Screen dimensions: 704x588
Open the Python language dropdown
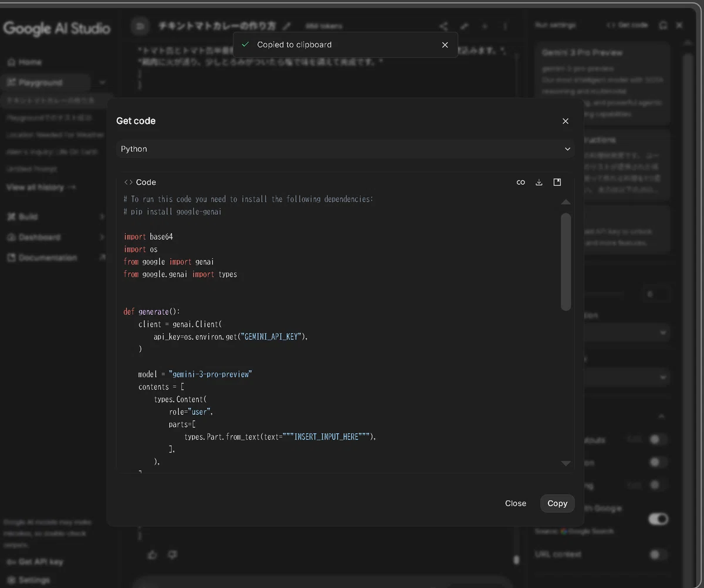click(345, 149)
